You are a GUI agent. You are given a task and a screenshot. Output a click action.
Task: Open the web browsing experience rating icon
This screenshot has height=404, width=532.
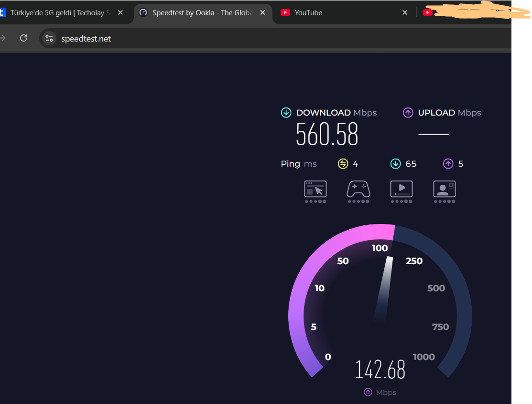tap(315, 192)
